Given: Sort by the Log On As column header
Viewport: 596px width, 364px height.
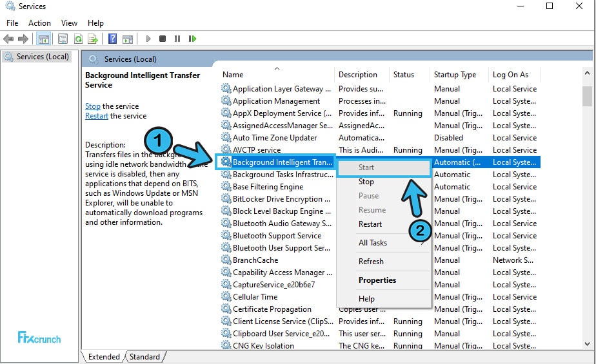Looking at the screenshot, I should click(x=514, y=74).
